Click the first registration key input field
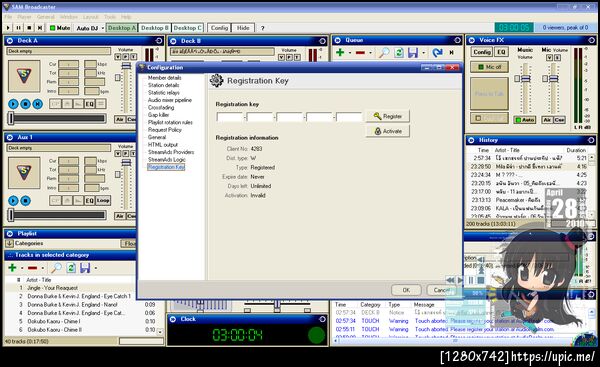Screen dimensions: 600x367 (x=230, y=116)
